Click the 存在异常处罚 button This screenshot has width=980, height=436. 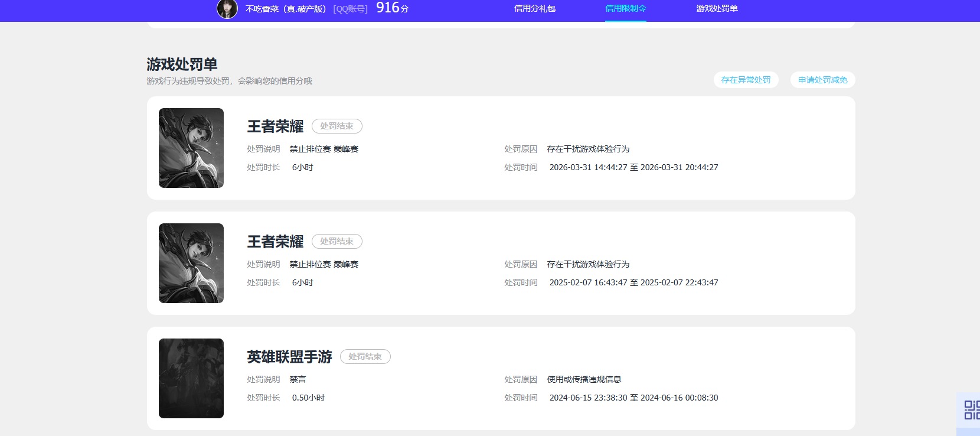pos(746,80)
